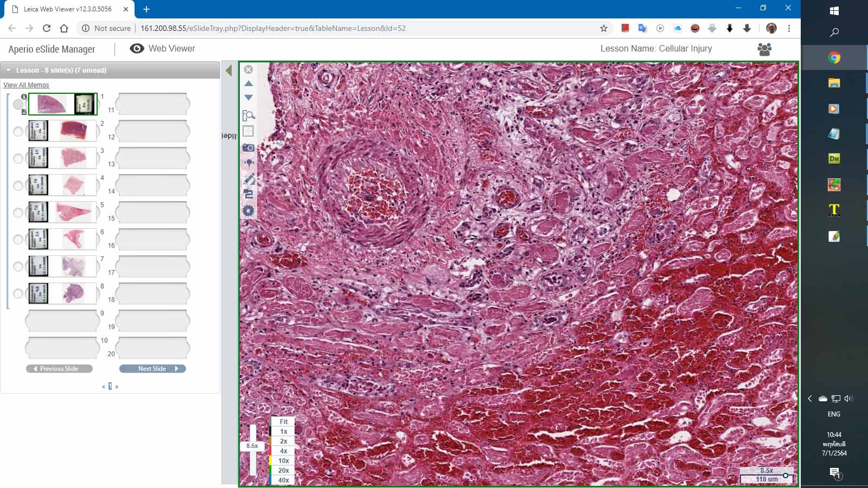The height and width of the screenshot is (488, 868).
Task: Toggle the grid overlay icon
Action: click(x=248, y=131)
